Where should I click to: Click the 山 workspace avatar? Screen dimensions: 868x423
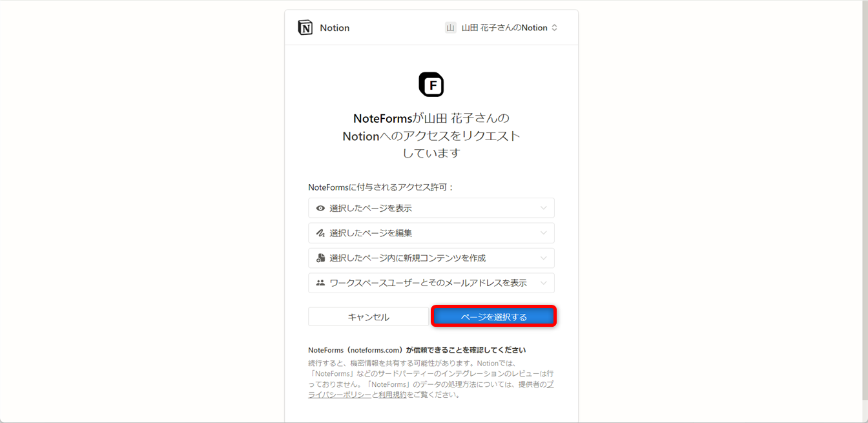click(450, 27)
